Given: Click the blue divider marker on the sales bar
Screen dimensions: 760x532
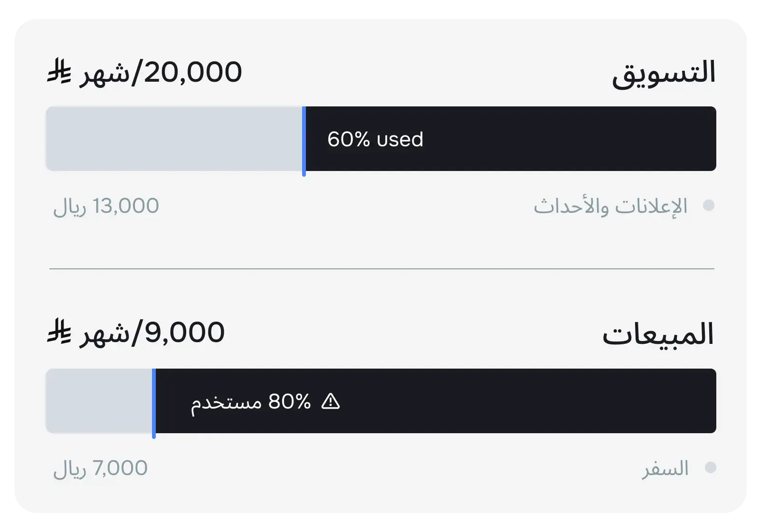Looking at the screenshot, I should 154,401.
